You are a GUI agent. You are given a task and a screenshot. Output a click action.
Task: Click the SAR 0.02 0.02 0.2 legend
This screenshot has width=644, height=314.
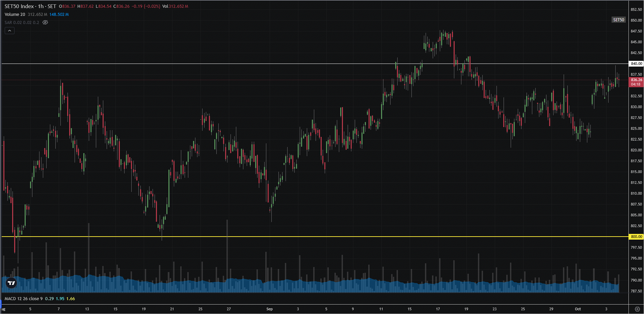click(x=22, y=23)
